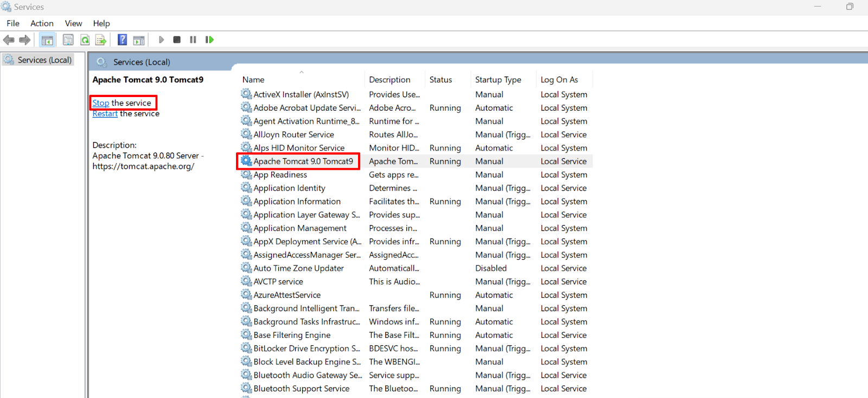This screenshot has width=868, height=398.
Task: Click the gear icon for AllJoyn Router Service
Action: click(246, 134)
